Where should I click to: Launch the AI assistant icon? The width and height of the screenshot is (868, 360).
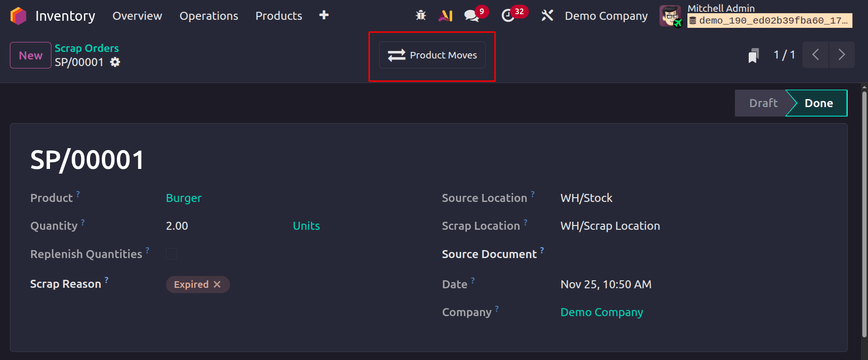pos(446,16)
